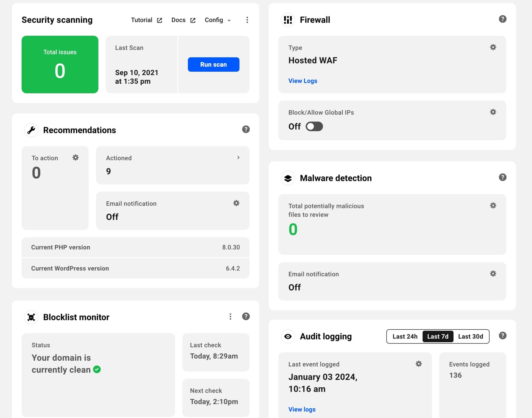Expand the Config dropdown
Viewport: 532px width, 418px height.
coord(218,20)
